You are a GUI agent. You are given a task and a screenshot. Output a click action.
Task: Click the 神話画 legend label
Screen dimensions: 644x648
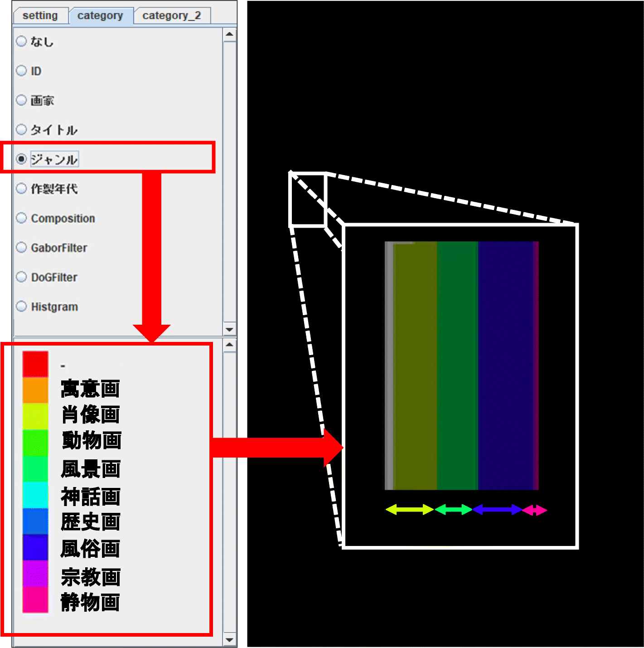coord(91,497)
